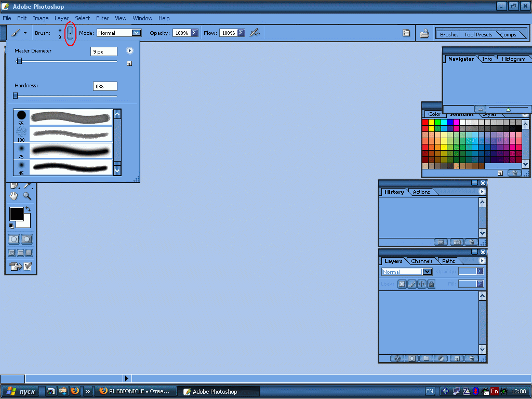
Task: Open the status bar arrow menu
Action: 127,378
